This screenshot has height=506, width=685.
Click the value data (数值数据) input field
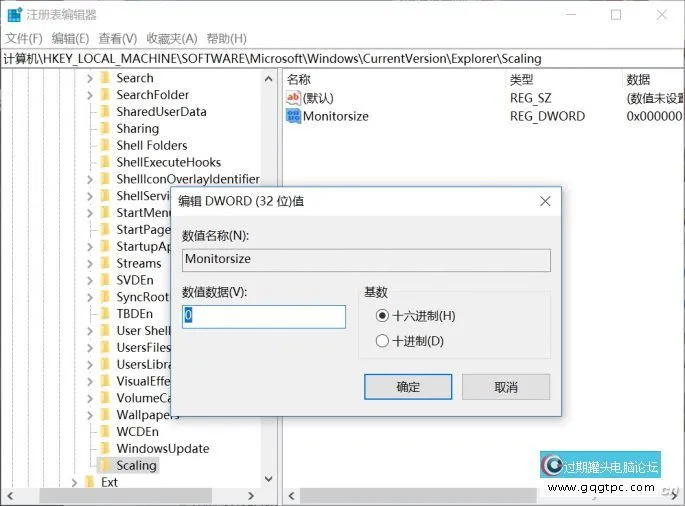pyautogui.click(x=264, y=317)
